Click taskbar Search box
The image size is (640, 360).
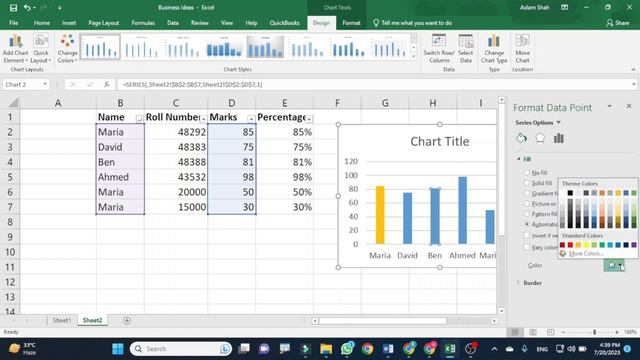[x=181, y=349]
